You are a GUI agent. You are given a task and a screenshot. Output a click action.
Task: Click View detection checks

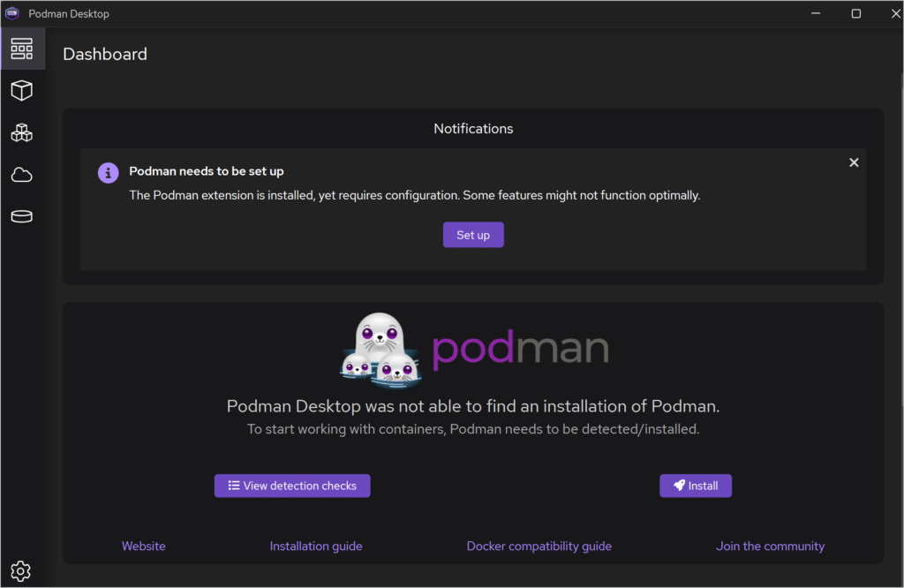click(x=292, y=485)
